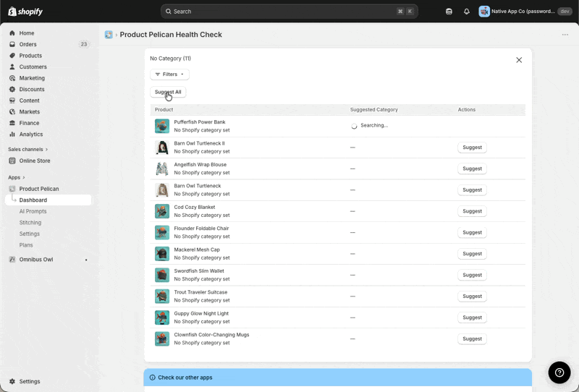Click the Online Store icon
The height and width of the screenshot is (392, 579).
coord(12,161)
